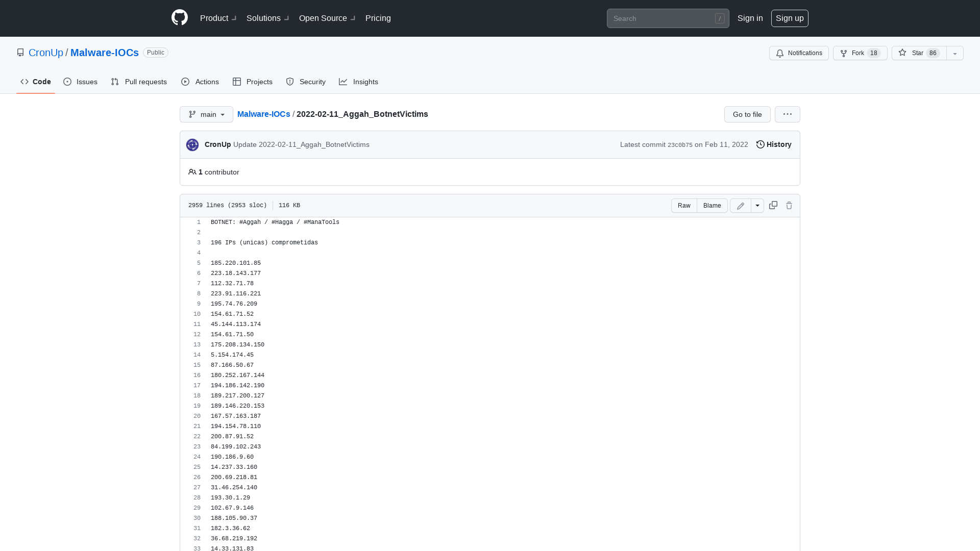The width and height of the screenshot is (980, 551).
Task: Click the Security shield icon
Action: click(290, 82)
